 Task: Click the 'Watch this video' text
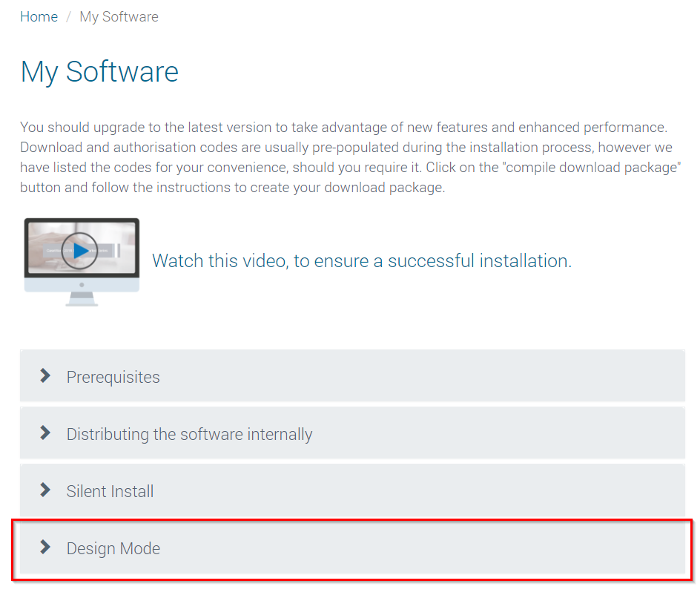click(361, 260)
